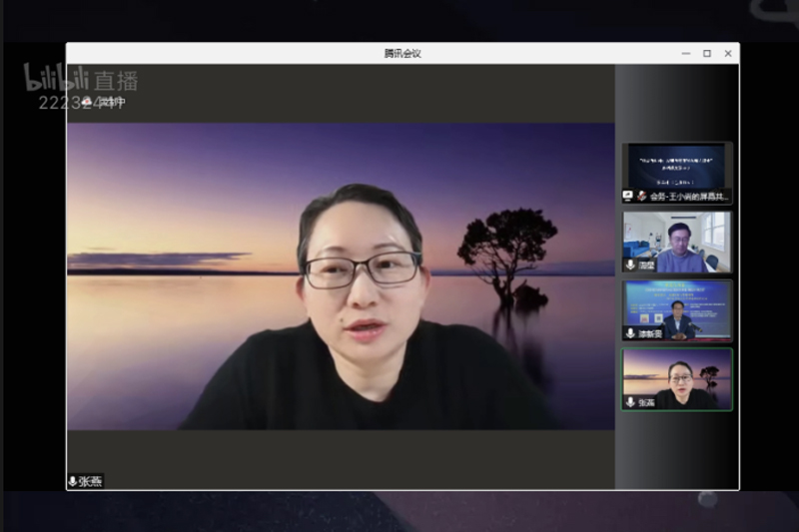Screen dimensions: 799x532
Task: Click the red recording indicator at the top left
Action: [88, 102]
